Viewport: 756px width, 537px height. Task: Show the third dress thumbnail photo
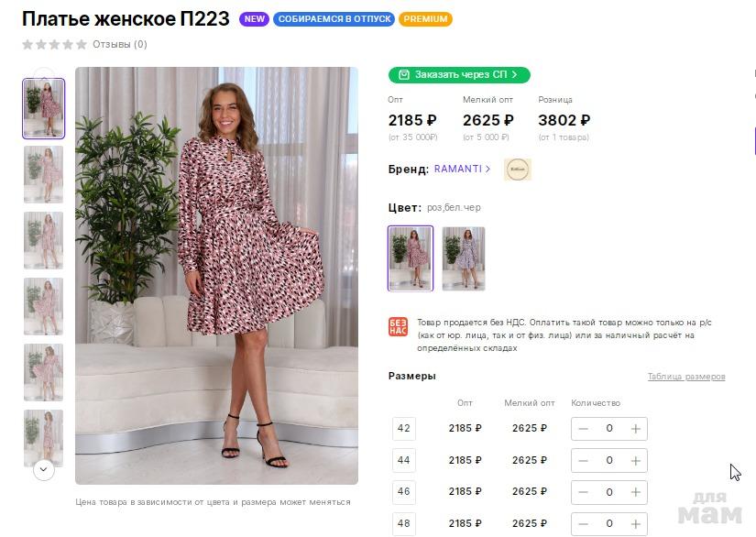(x=43, y=240)
